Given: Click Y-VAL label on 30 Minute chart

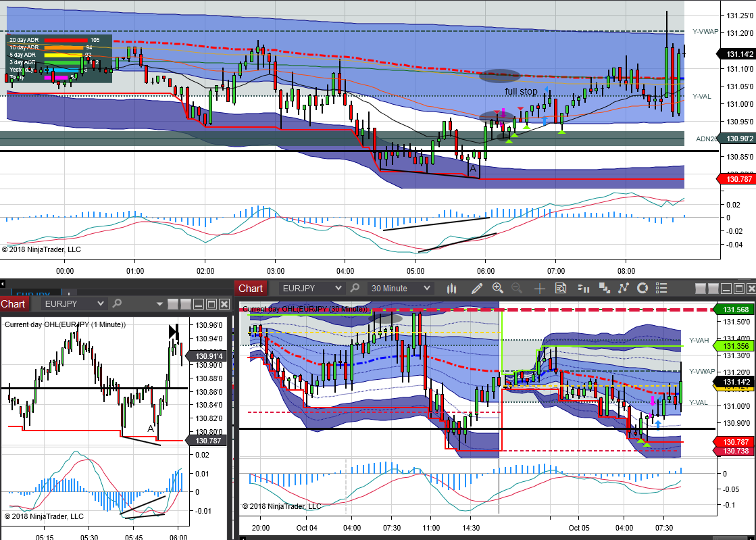Looking at the screenshot, I should [x=698, y=403].
